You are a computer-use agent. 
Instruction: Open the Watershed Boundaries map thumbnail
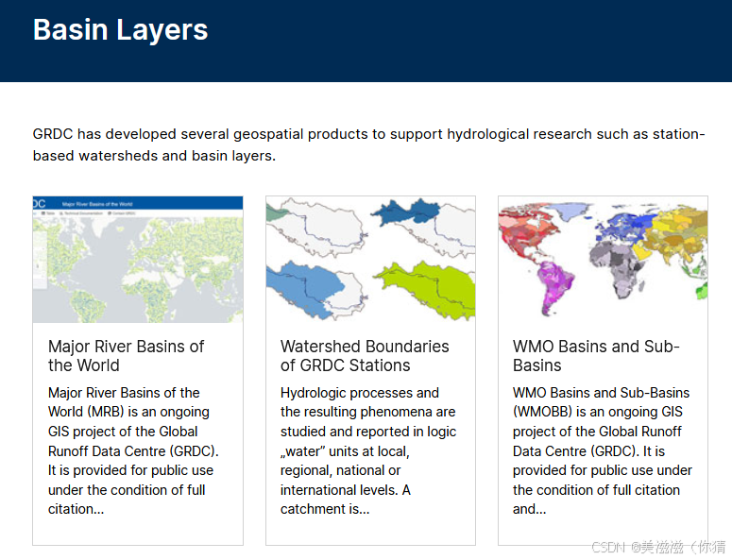click(x=370, y=260)
